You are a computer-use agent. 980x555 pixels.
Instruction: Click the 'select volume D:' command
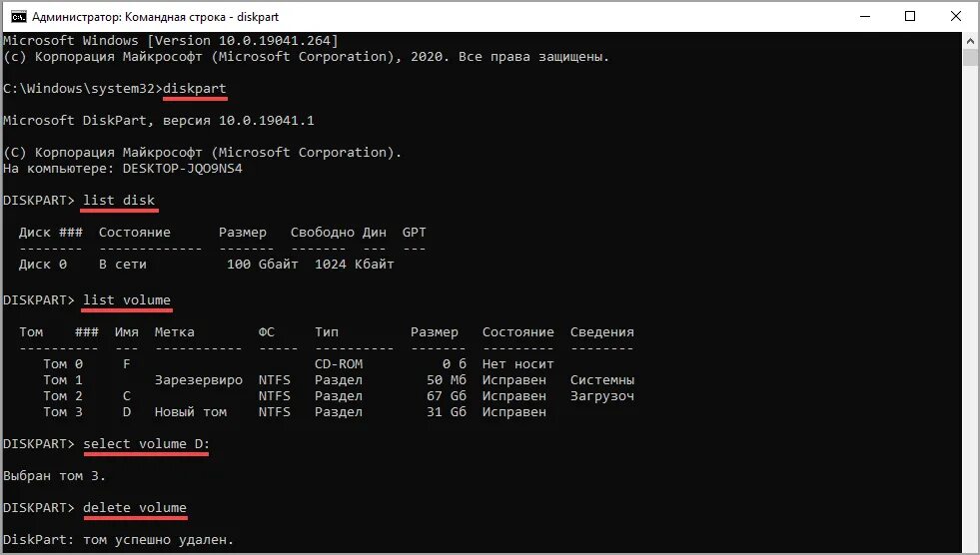146,444
